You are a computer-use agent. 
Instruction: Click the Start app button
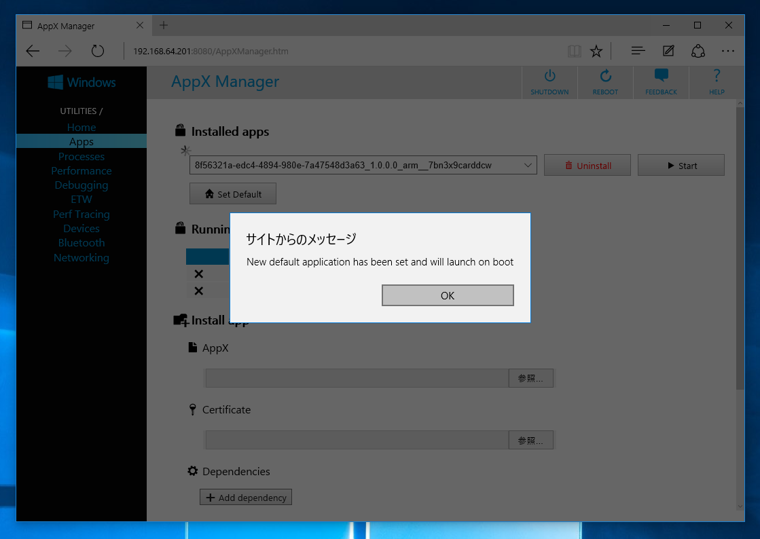tap(681, 165)
